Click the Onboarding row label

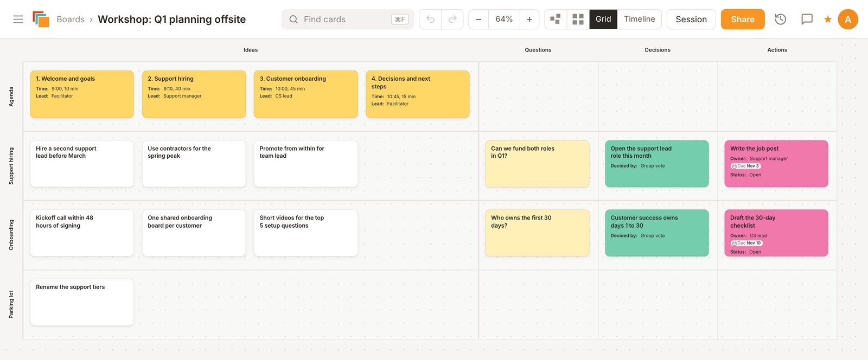[x=11, y=235]
